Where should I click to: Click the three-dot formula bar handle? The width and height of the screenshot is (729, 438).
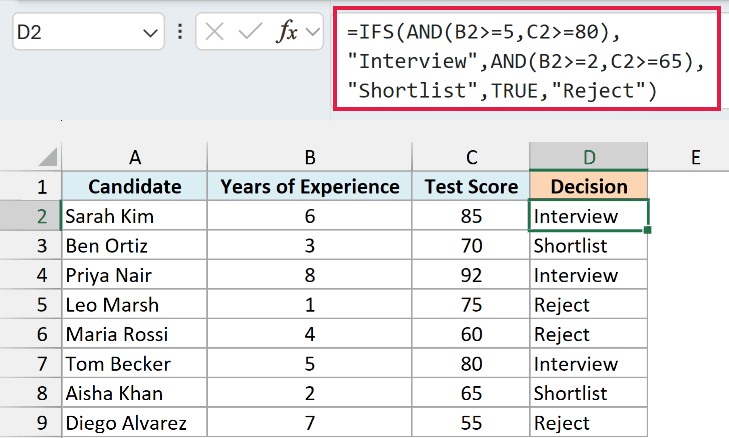tap(180, 32)
